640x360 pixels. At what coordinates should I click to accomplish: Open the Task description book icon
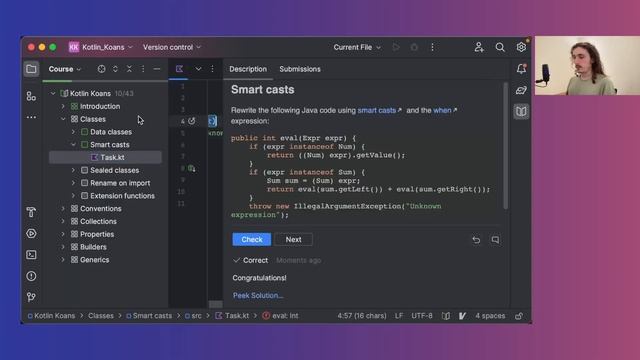click(521, 111)
